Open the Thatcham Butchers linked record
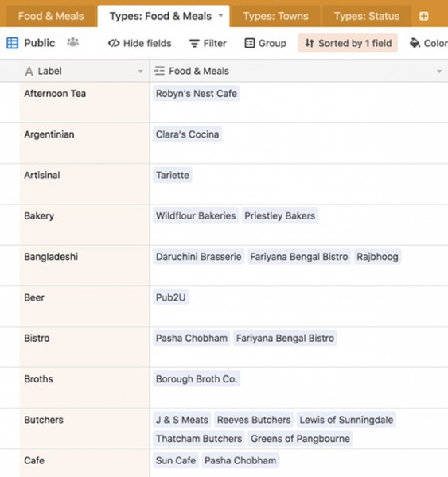This screenshot has width=448, height=477. [x=199, y=438]
